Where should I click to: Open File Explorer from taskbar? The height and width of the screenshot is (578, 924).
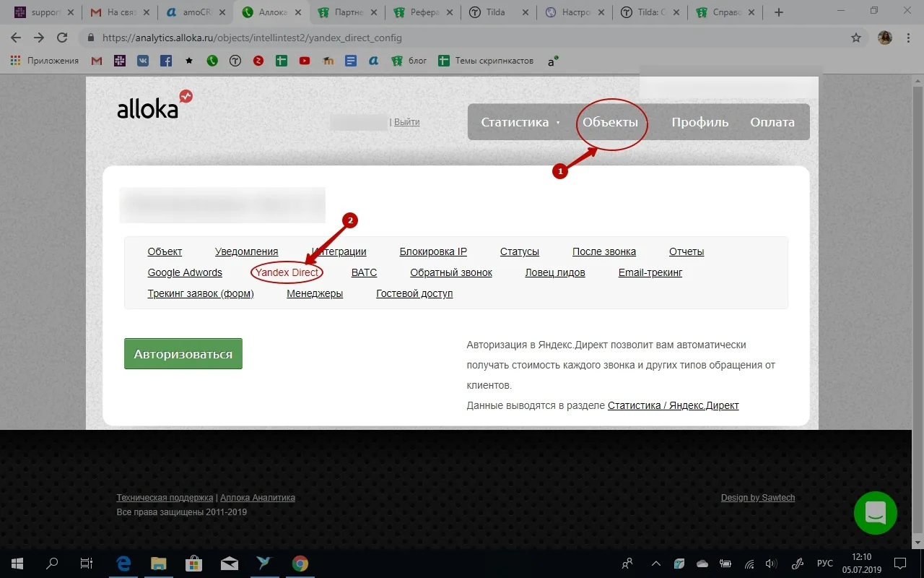tap(159, 564)
